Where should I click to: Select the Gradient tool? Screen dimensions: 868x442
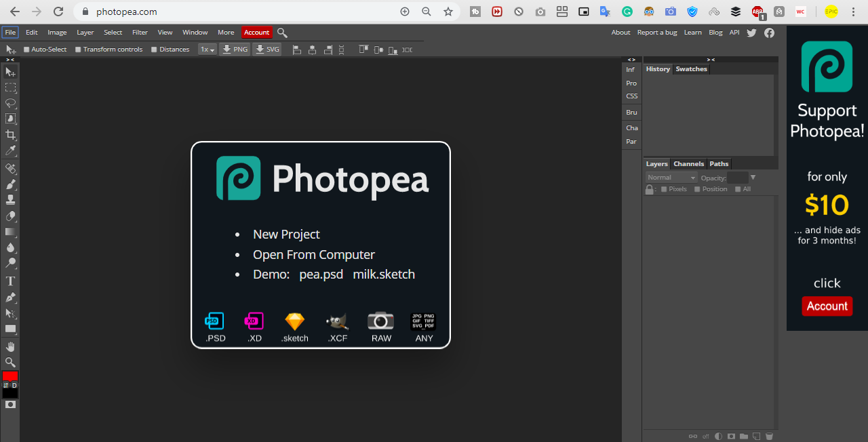[10, 231]
